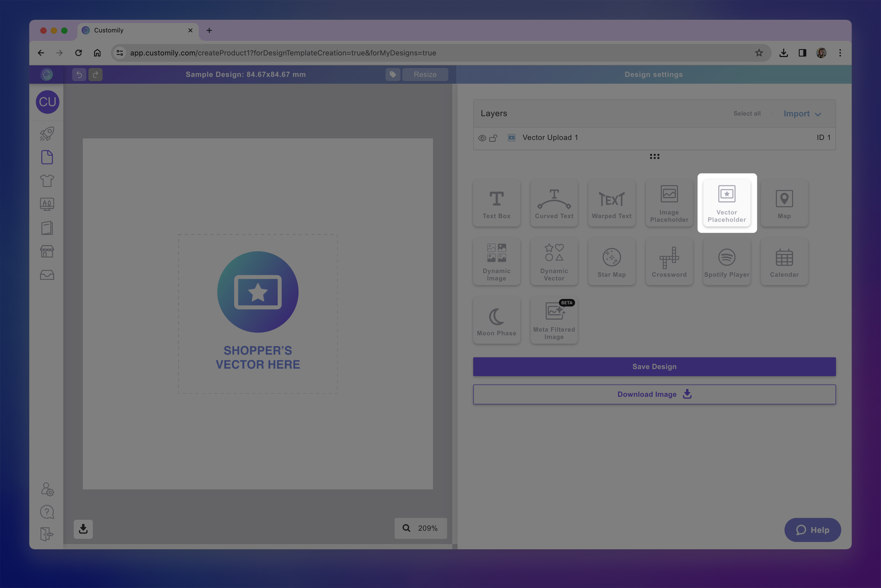Viewport: 881px width, 588px height.
Task: Toggle lock on Vector Upload 1 layer
Action: [x=493, y=138]
